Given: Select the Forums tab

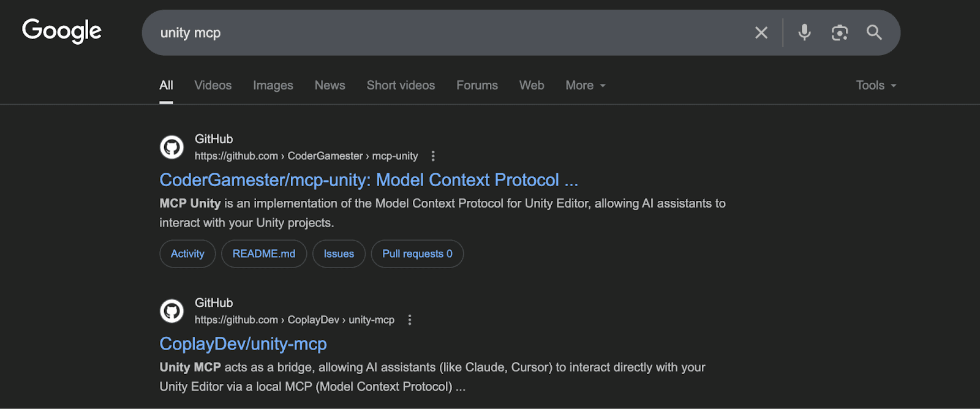Looking at the screenshot, I should (477, 86).
